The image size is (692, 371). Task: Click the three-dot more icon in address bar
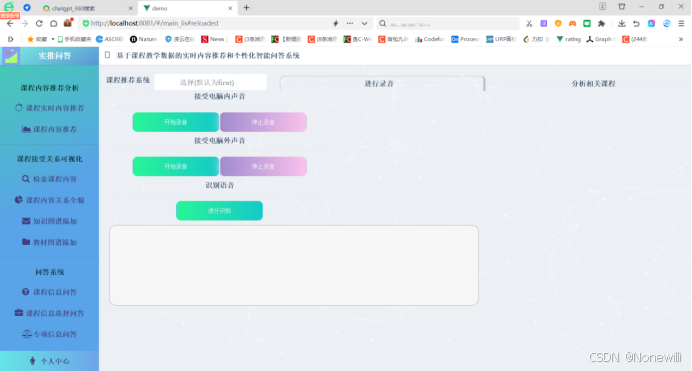350,23
